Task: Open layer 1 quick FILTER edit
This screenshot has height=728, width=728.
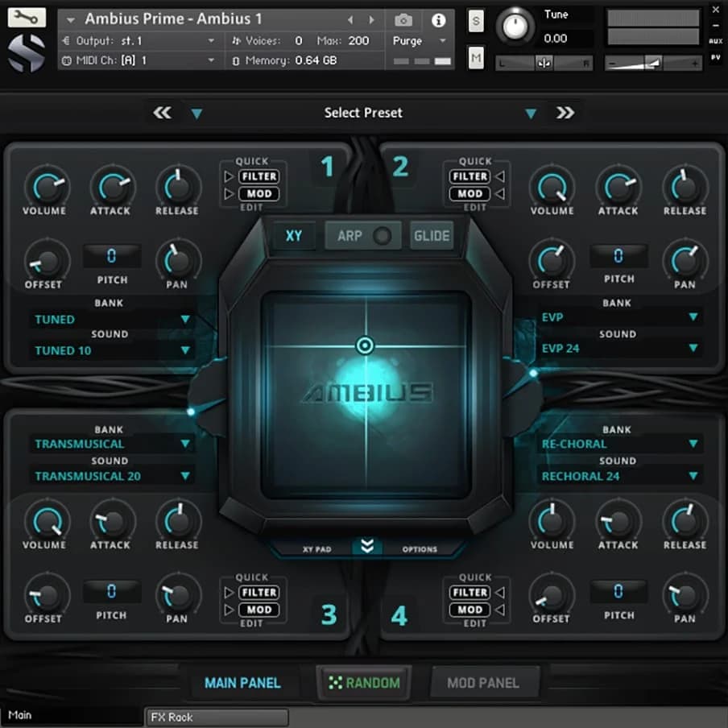Action: coord(259,176)
